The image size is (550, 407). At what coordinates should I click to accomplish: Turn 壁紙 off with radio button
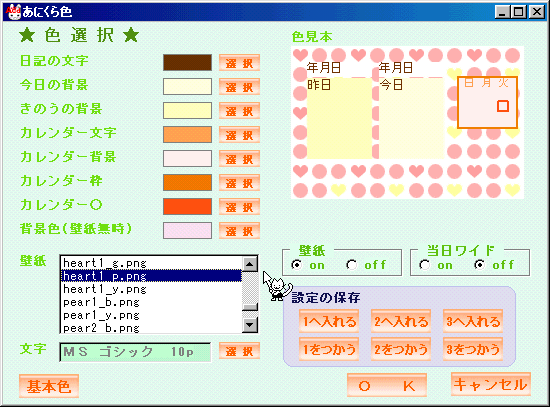[351, 265]
